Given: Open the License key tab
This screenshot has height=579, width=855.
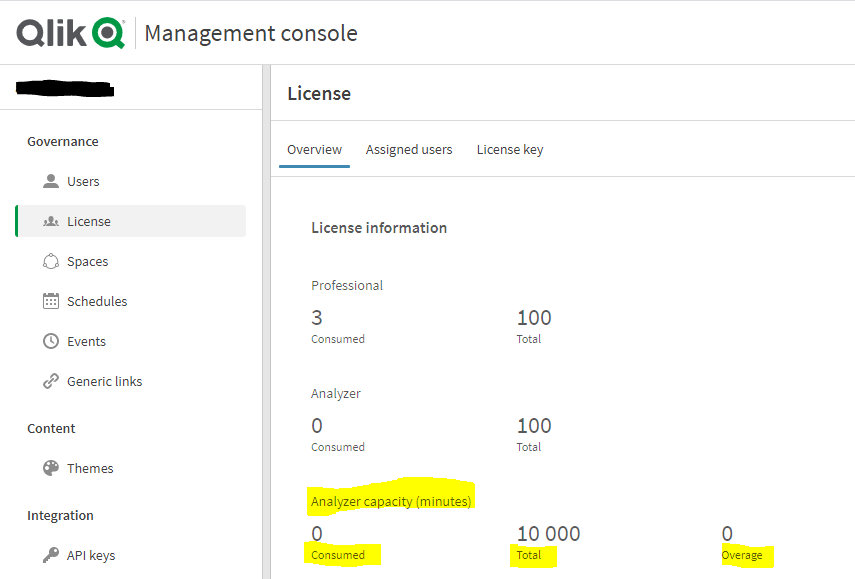Looking at the screenshot, I should tap(510, 149).
